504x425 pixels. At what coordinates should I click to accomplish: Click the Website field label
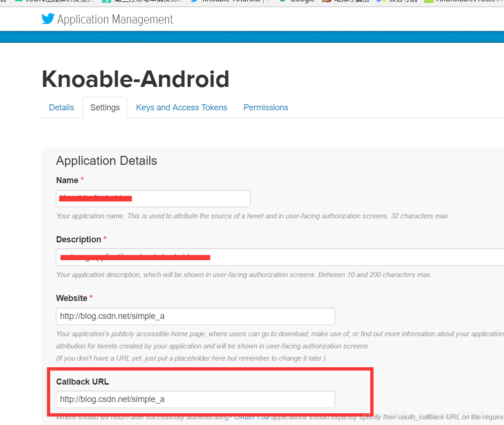[72, 298]
